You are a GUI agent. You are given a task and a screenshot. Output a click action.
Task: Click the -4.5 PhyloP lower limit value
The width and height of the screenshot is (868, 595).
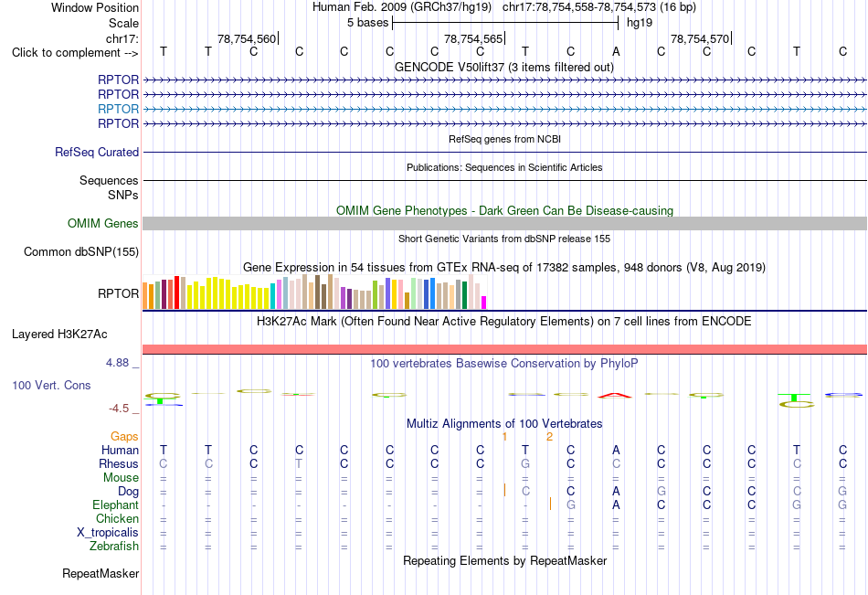119,409
